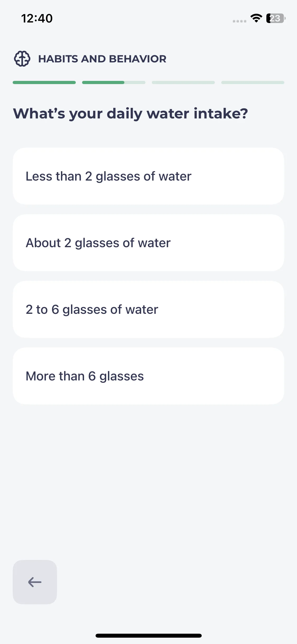Tap the 12:40 clock in status bar

(37, 19)
